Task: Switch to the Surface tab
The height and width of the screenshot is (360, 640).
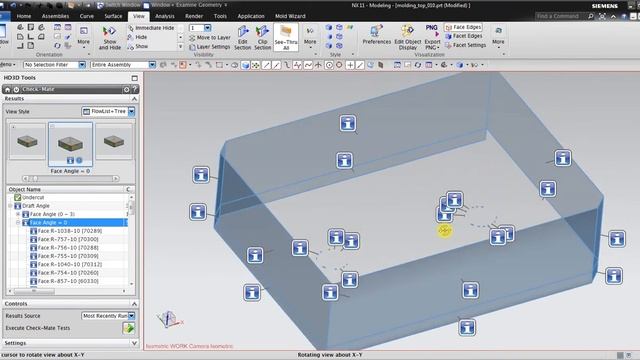Action: click(113, 16)
